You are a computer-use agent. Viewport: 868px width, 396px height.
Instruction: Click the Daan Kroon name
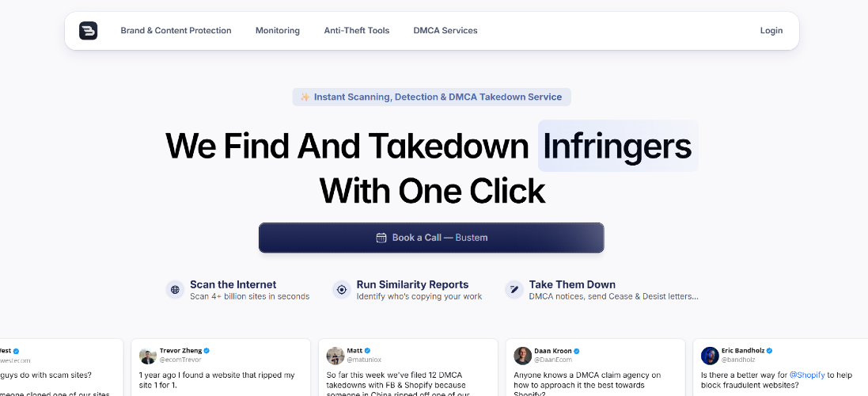(x=552, y=351)
